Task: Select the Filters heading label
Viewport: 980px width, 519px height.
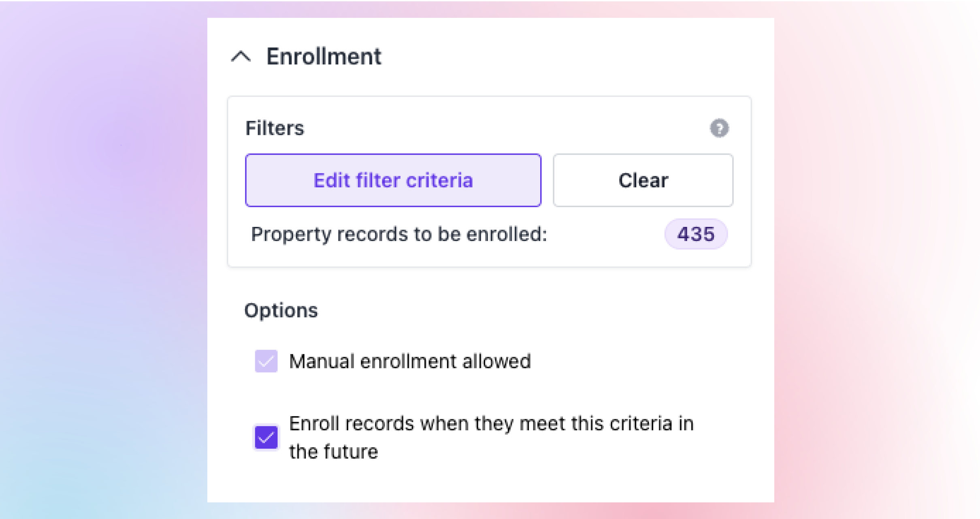Action: coord(275,128)
